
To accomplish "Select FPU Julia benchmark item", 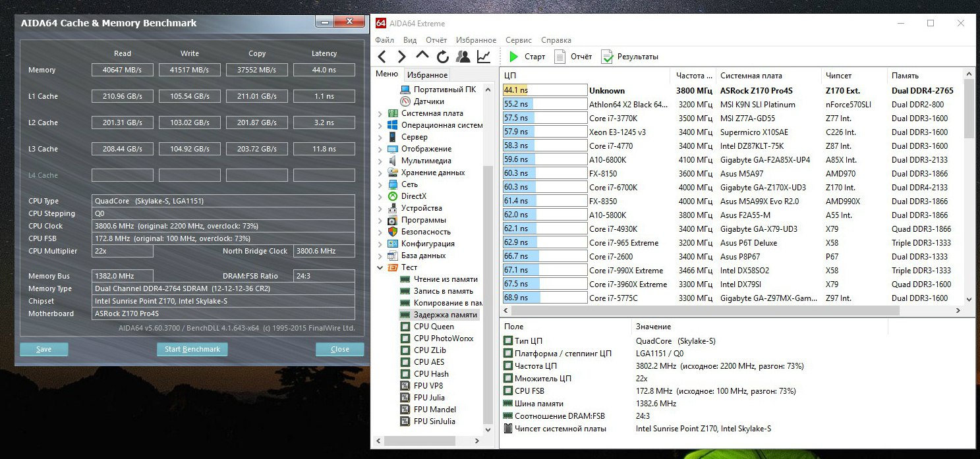I will [428, 398].
